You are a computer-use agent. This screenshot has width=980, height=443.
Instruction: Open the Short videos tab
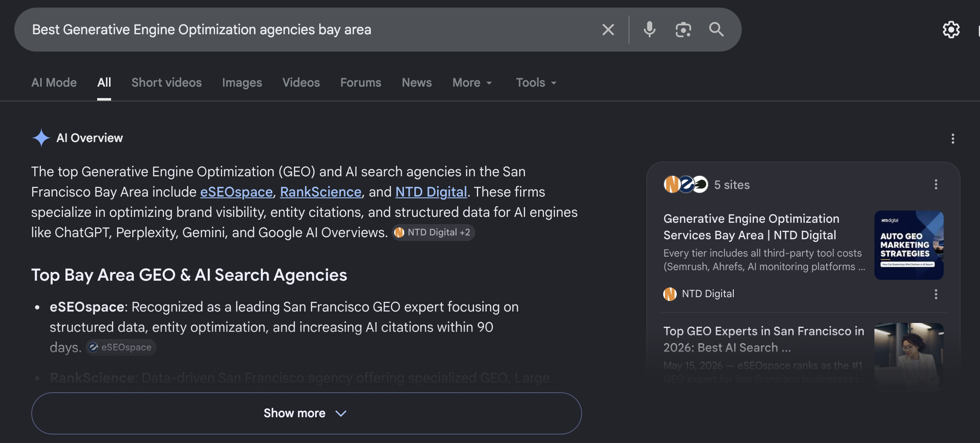[x=166, y=82]
